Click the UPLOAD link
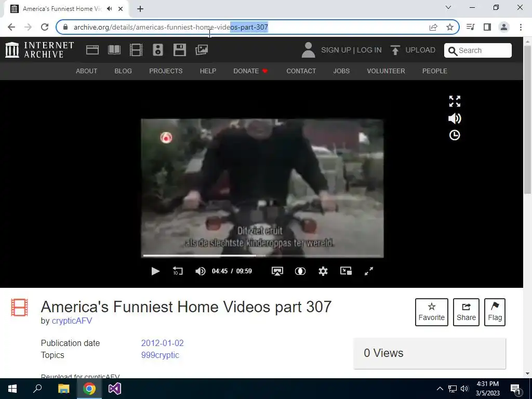The height and width of the screenshot is (399, 532). [x=420, y=50]
